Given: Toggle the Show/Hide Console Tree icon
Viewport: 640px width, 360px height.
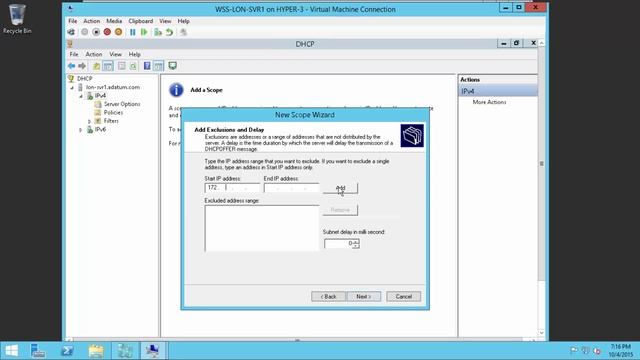Looking at the screenshot, I should tap(108, 66).
